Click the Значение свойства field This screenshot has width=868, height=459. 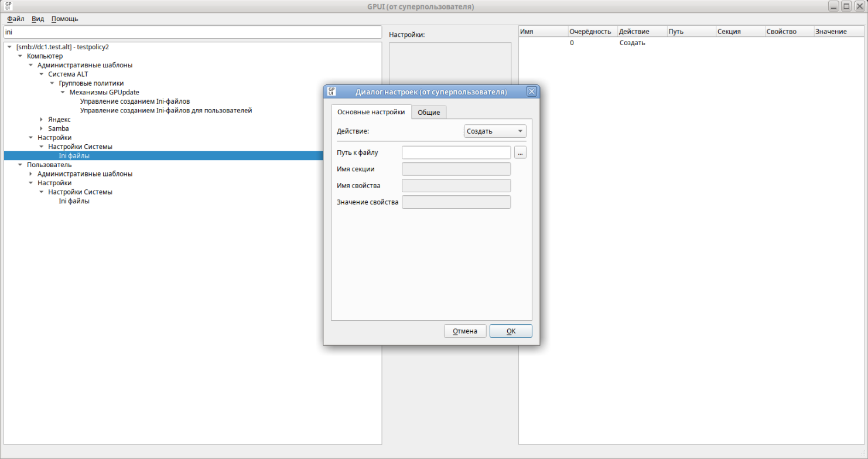tap(456, 202)
